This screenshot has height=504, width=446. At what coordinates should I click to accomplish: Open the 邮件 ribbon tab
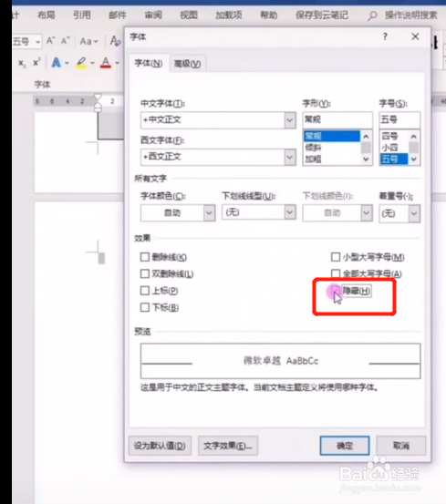click(x=118, y=15)
